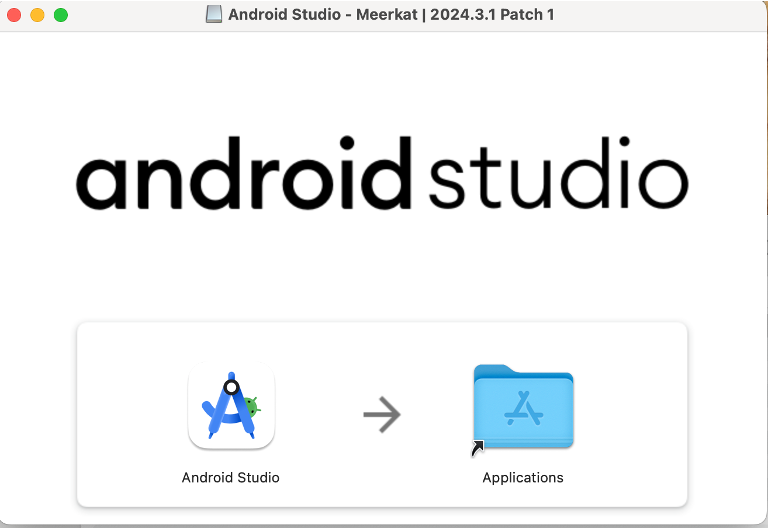Minimize the window using yellow button
Screen dimensions: 768x528
[x=38, y=15]
